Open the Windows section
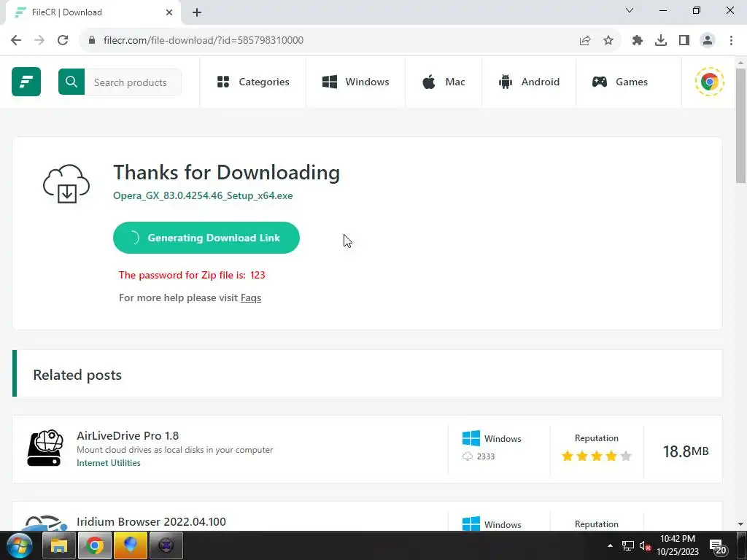 [x=355, y=82]
